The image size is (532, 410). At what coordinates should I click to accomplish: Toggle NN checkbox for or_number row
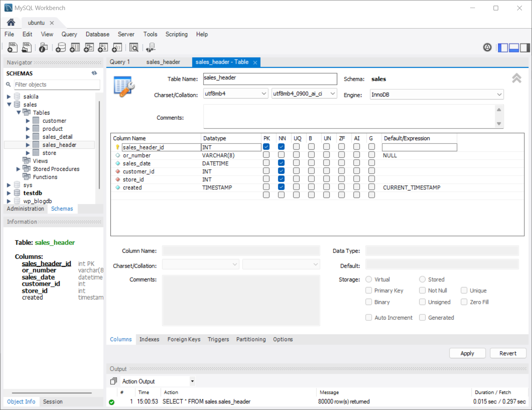click(x=281, y=155)
